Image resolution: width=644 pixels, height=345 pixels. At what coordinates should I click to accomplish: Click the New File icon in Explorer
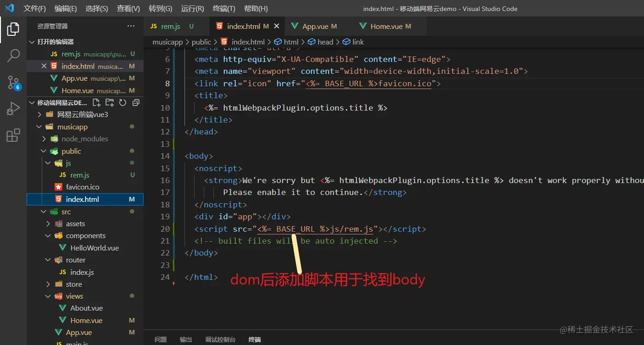coord(97,102)
